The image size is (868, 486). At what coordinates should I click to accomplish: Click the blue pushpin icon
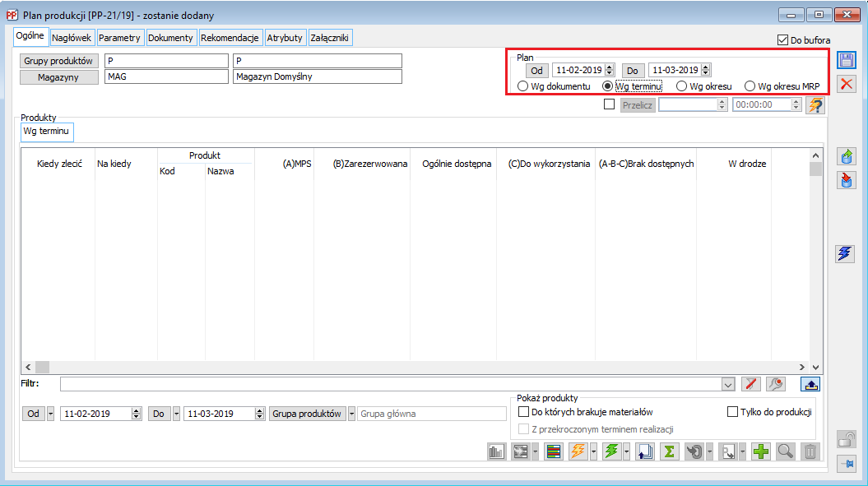click(847, 463)
